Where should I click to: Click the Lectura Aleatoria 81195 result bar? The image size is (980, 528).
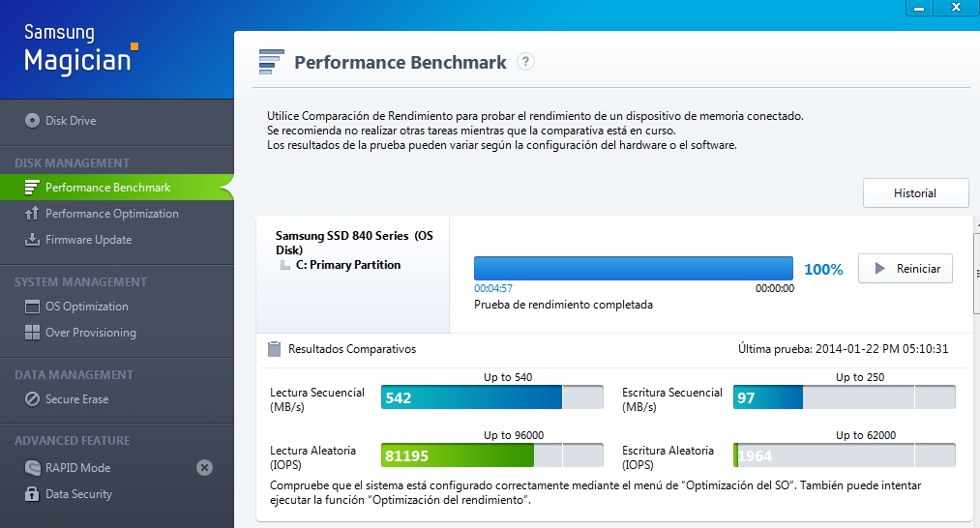491,455
